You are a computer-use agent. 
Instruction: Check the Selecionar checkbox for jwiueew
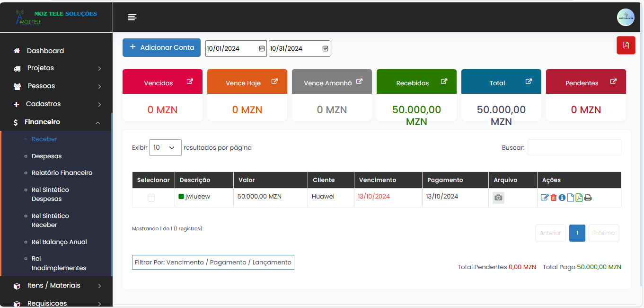(x=151, y=197)
